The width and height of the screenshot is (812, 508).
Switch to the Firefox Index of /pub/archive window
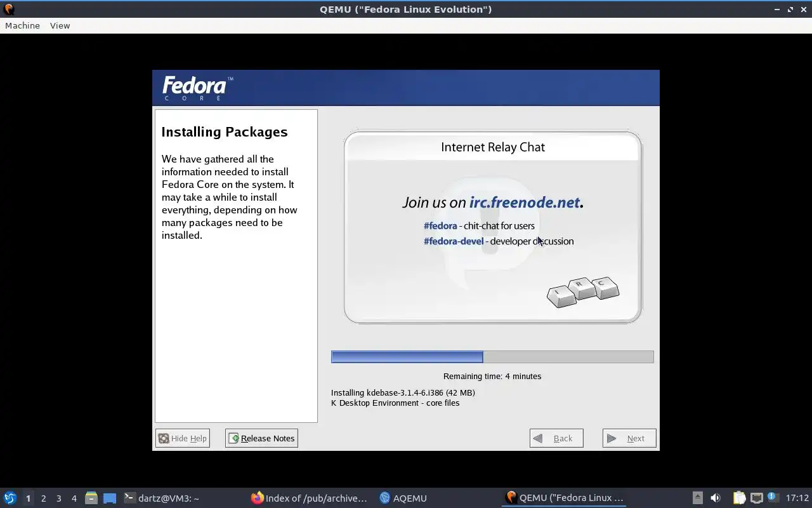pos(310,498)
